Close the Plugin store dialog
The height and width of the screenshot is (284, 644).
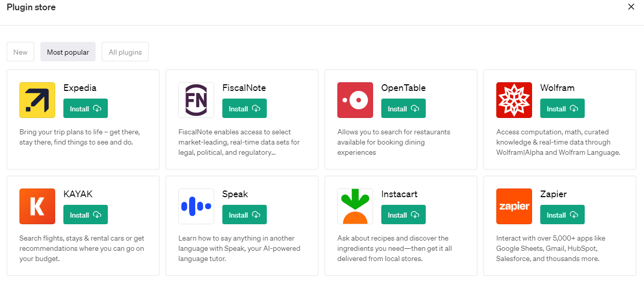631,7
